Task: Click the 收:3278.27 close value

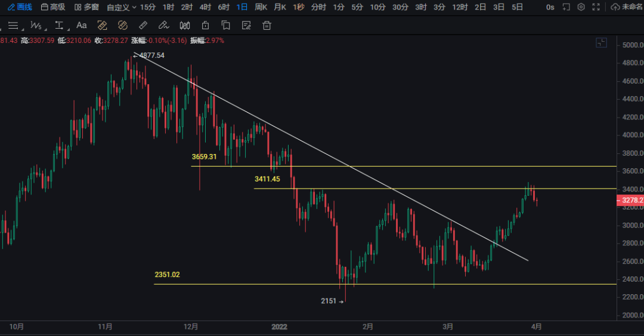Action: click(111, 41)
